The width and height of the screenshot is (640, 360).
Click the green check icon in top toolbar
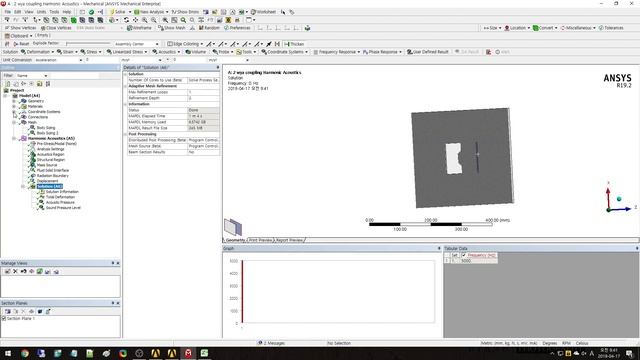(x=91, y=12)
